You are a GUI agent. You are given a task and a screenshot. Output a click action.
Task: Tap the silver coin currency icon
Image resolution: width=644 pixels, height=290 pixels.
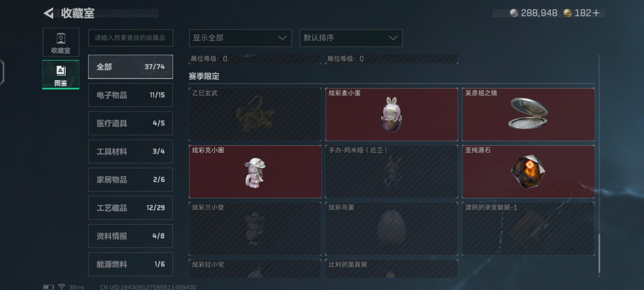point(514,13)
